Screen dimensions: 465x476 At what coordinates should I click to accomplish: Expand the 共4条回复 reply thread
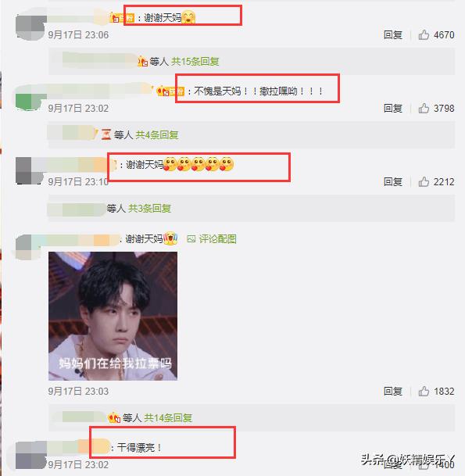(x=156, y=134)
